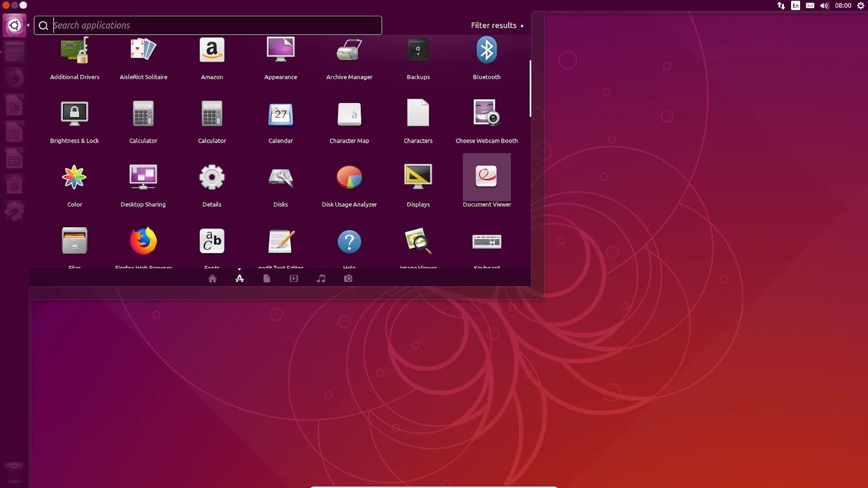Switch to the Music lens
The height and width of the screenshot is (488, 868).
click(321, 278)
